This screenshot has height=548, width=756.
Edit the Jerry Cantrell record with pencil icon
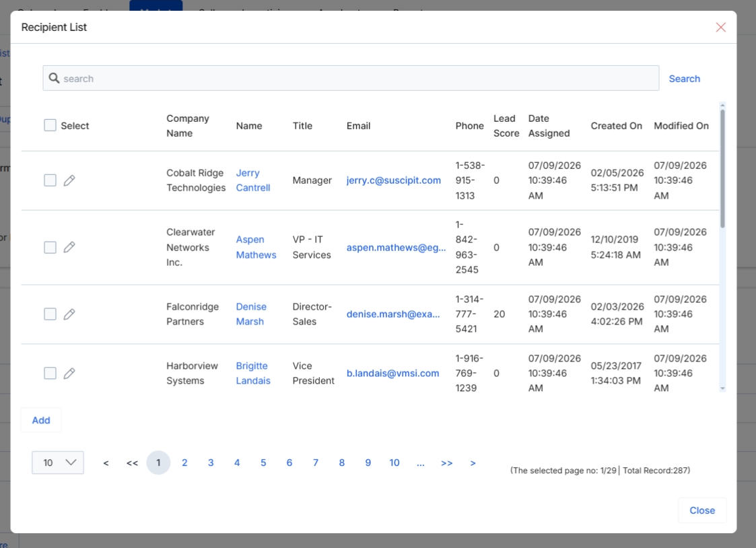69,180
